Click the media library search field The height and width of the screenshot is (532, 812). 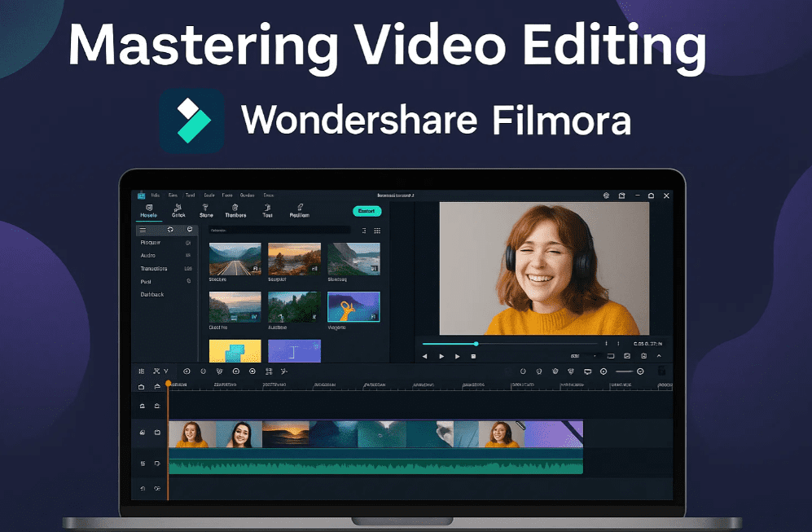point(277,231)
